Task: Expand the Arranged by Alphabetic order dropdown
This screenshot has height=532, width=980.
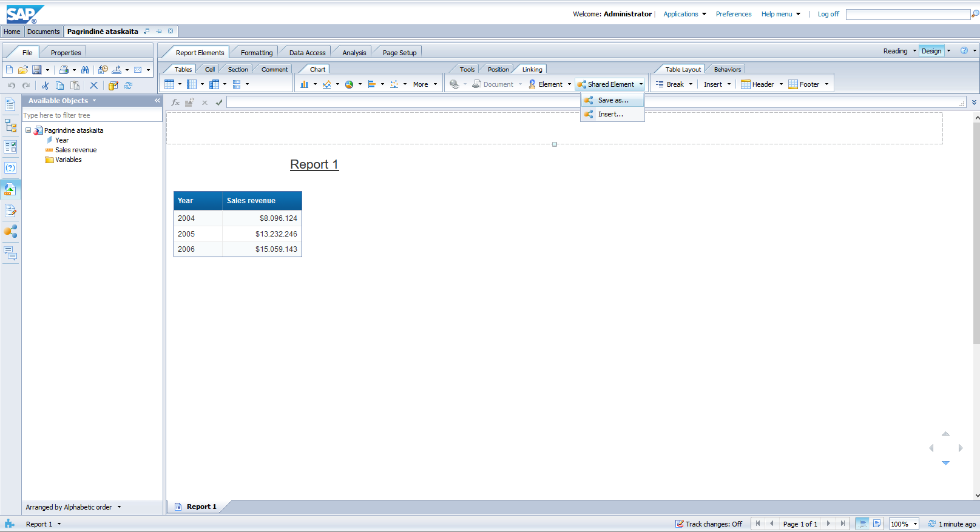Action: 119,507
